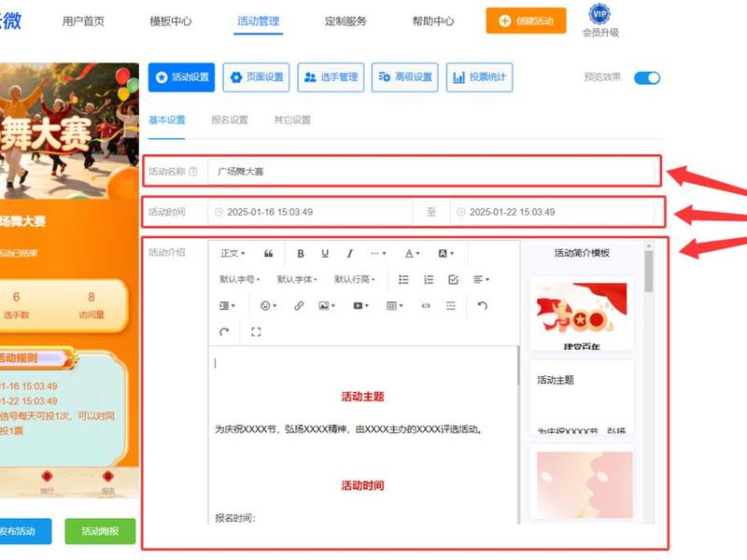Open the font color dropdown

[412, 253]
